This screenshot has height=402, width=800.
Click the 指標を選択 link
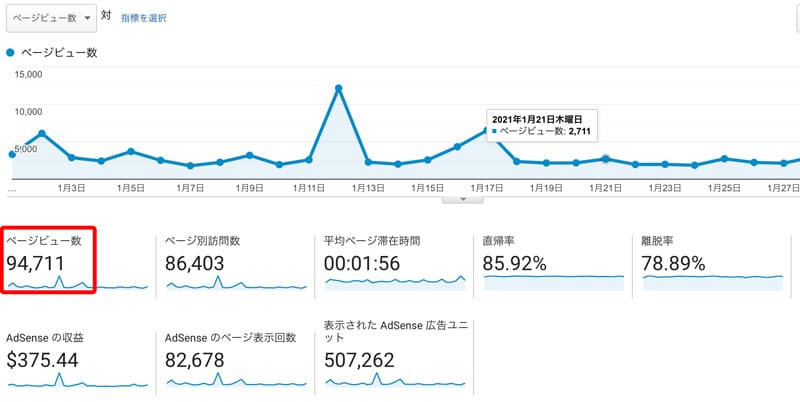pos(144,18)
